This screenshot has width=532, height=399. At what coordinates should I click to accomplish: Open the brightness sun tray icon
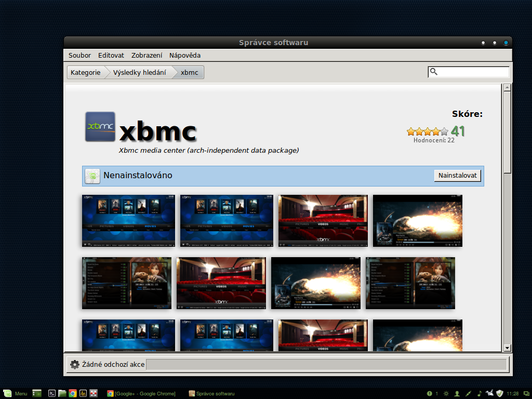446,394
